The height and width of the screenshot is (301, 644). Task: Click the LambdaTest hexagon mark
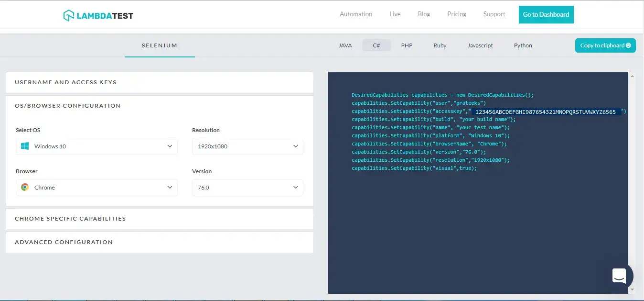[x=68, y=15]
